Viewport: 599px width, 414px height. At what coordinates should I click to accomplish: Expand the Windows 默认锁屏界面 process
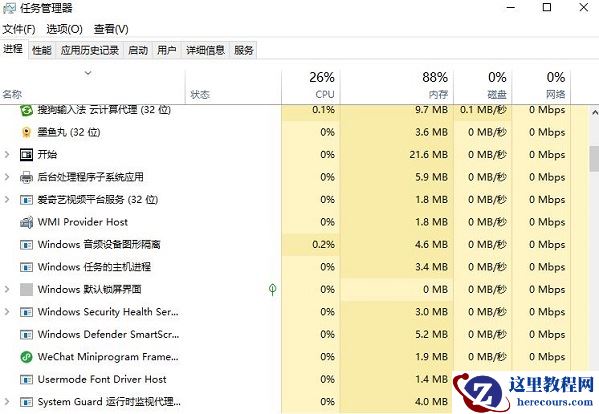[x=7, y=289]
